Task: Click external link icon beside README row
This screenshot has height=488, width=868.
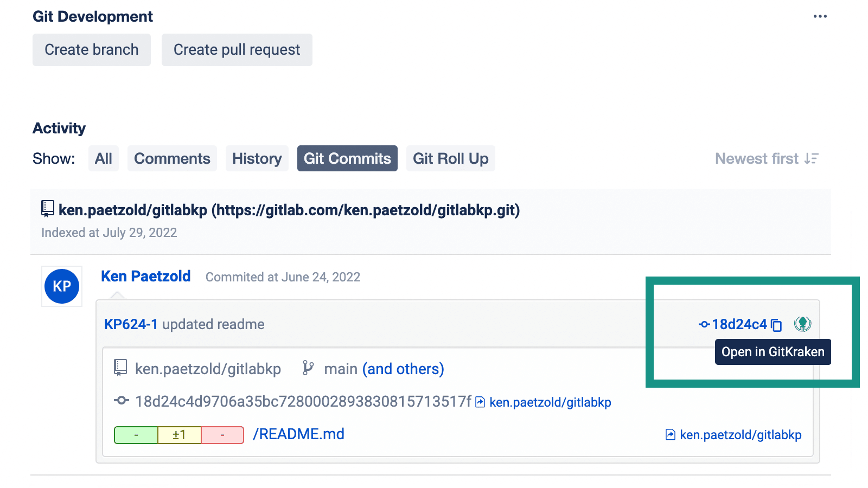Action: [x=671, y=434]
